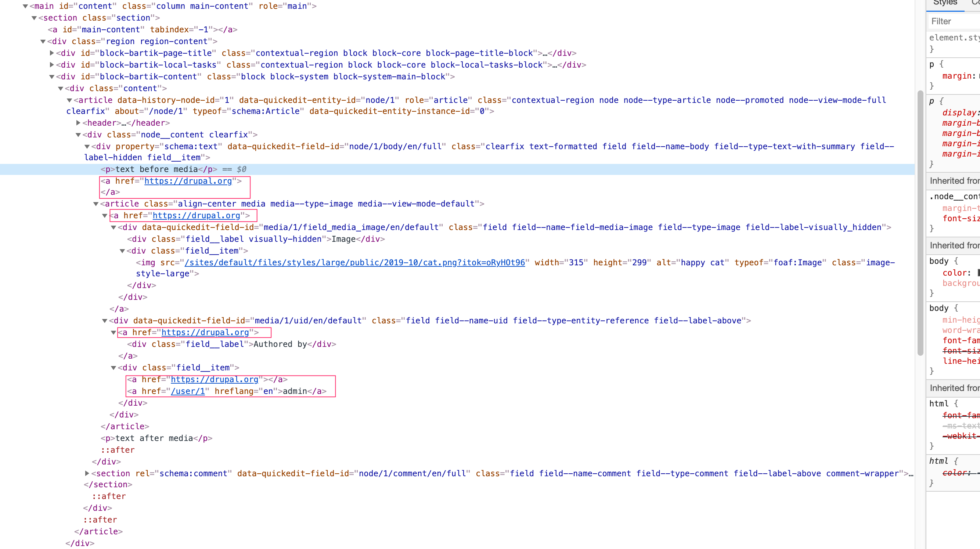Open the https://drupal.org link

coord(189,181)
